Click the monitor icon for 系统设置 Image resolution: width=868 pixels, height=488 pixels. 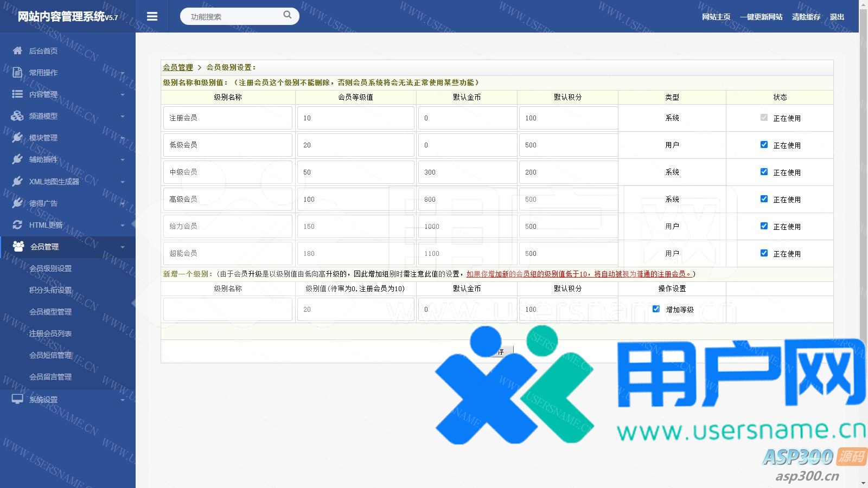click(x=17, y=399)
